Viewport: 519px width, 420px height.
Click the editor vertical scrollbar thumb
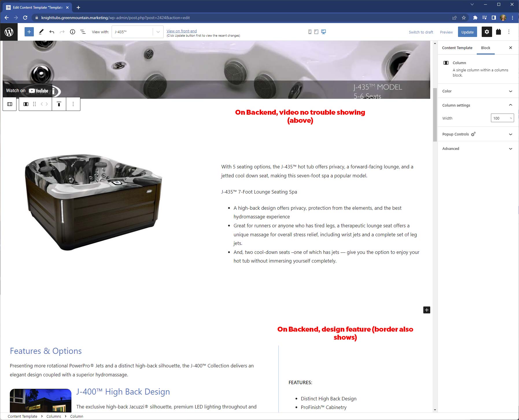[435, 114]
